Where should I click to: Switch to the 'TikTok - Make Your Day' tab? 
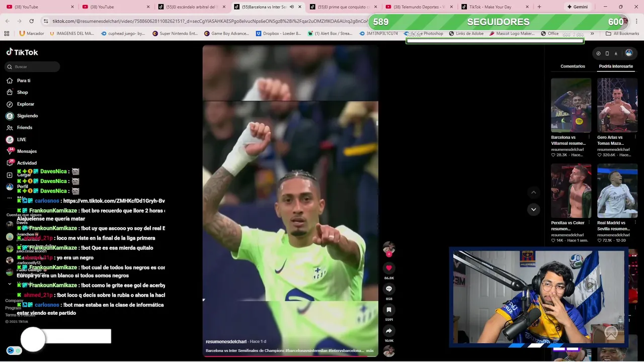[494, 7]
